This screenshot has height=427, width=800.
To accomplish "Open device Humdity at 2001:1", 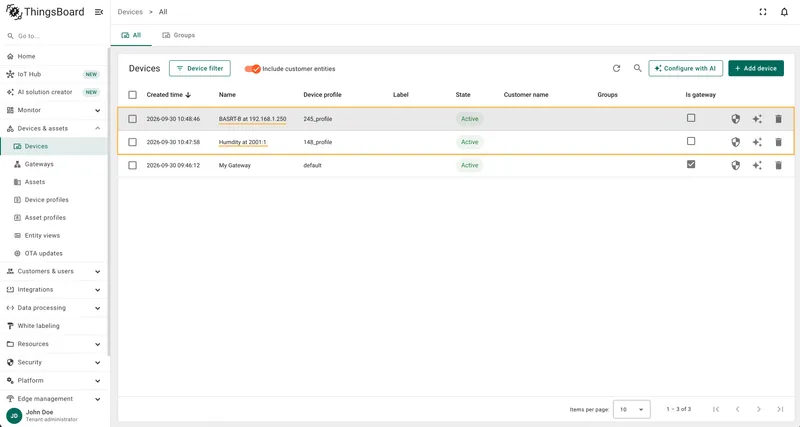I will (242, 142).
